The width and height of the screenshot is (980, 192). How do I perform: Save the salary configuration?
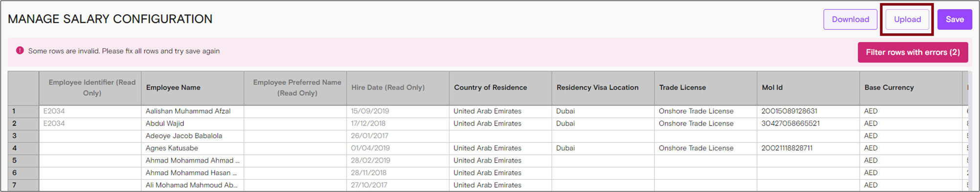pyautogui.click(x=955, y=20)
